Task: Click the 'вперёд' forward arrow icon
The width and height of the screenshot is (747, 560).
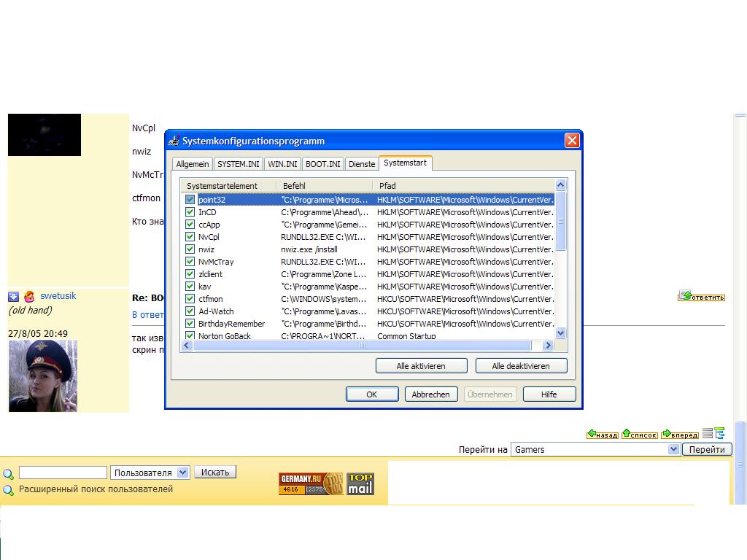Action: 667,435
